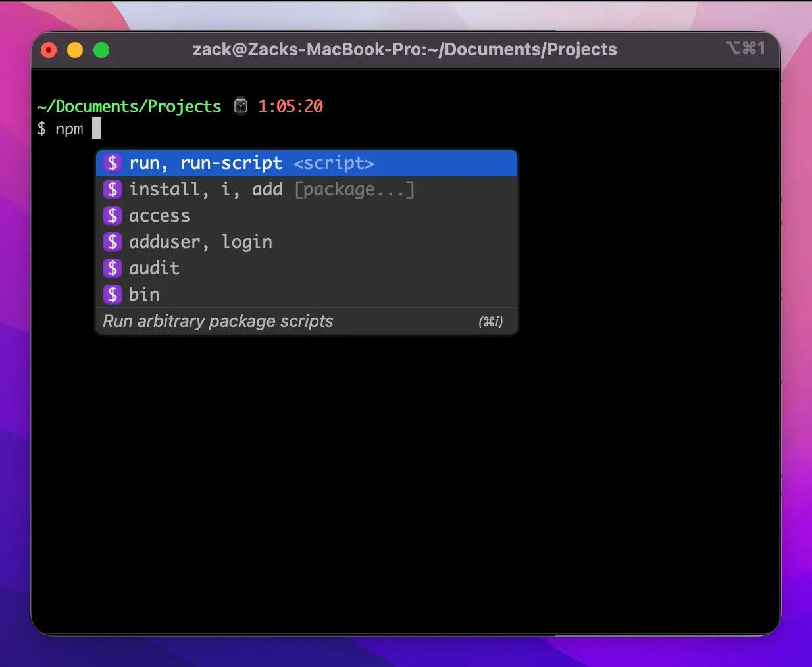Viewport: 812px width, 667px height.
Task: Click the dollar icon beside "run, run-script"
Action: coord(112,163)
